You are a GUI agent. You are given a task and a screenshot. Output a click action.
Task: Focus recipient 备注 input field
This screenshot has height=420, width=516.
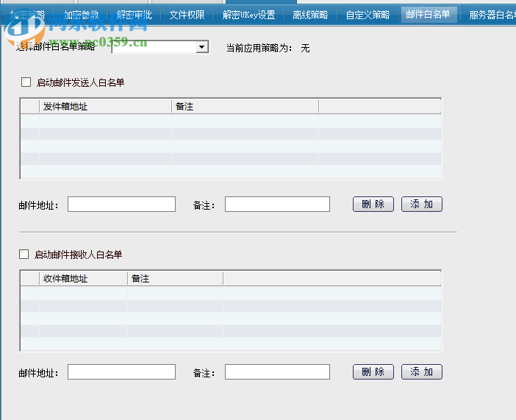pyautogui.click(x=277, y=372)
